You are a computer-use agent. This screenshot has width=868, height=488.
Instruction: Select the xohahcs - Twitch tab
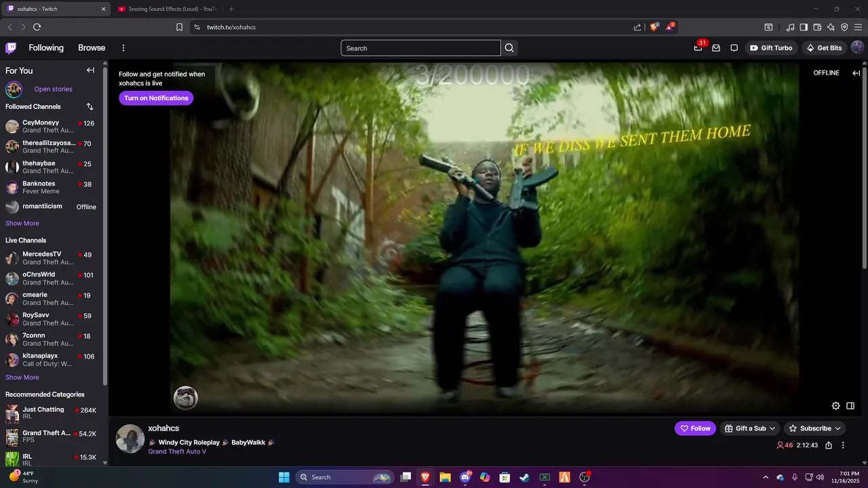pyautogui.click(x=57, y=9)
